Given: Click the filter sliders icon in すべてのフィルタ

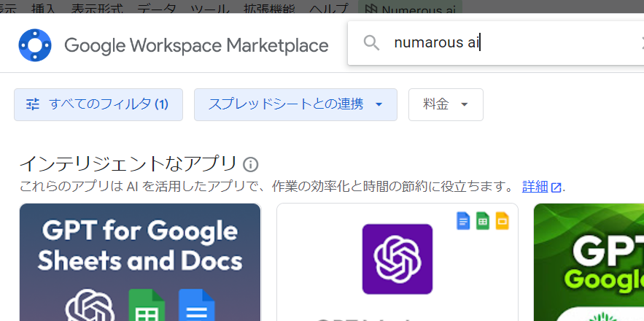Looking at the screenshot, I should pos(33,104).
